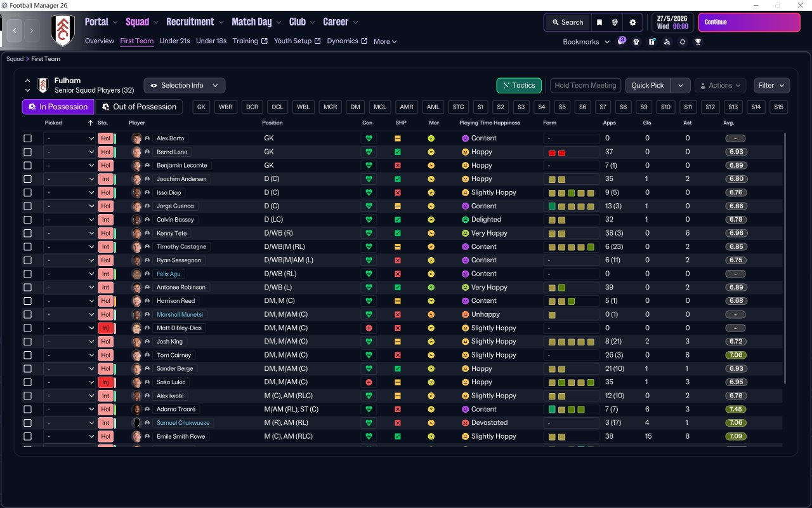Click Benjamin Lecomte's red sharpness icon

click(x=398, y=165)
